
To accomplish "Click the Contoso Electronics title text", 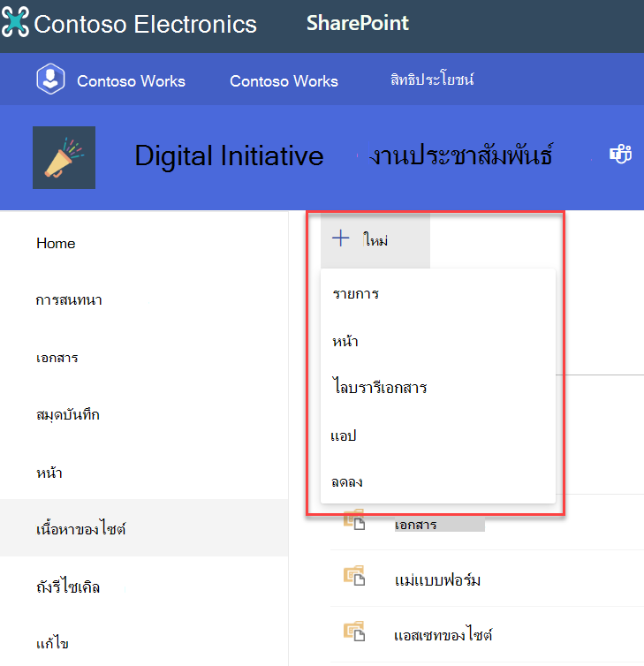I will point(145,24).
